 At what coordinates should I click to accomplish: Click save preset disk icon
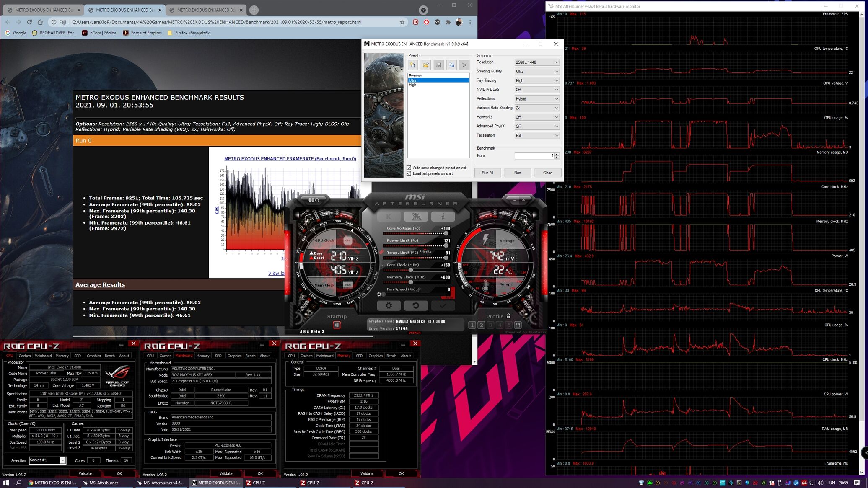[438, 65]
